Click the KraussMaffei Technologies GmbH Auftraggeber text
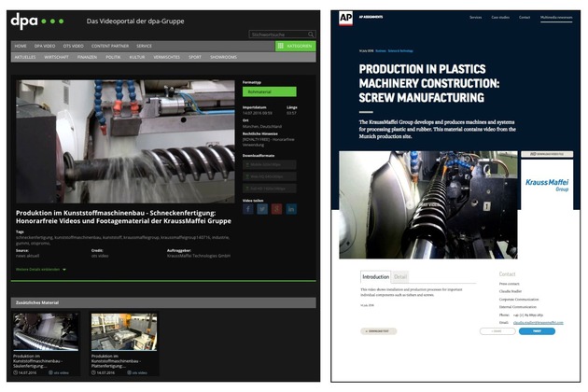588x392 pixels. pyautogui.click(x=199, y=256)
